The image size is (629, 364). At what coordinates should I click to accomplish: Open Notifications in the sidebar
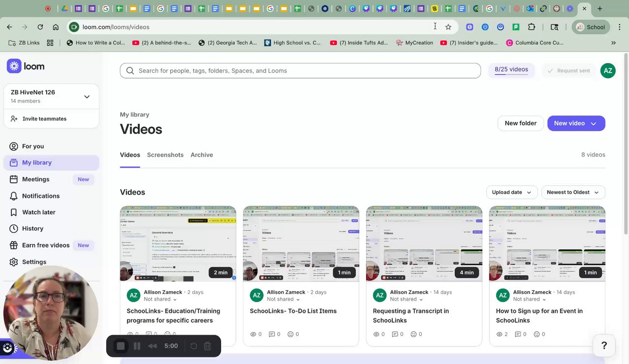tap(51, 196)
